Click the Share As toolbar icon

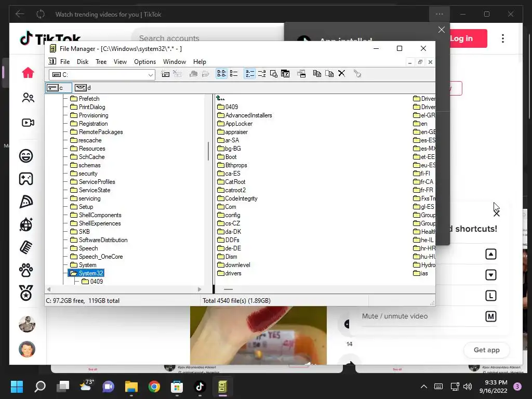(193, 74)
